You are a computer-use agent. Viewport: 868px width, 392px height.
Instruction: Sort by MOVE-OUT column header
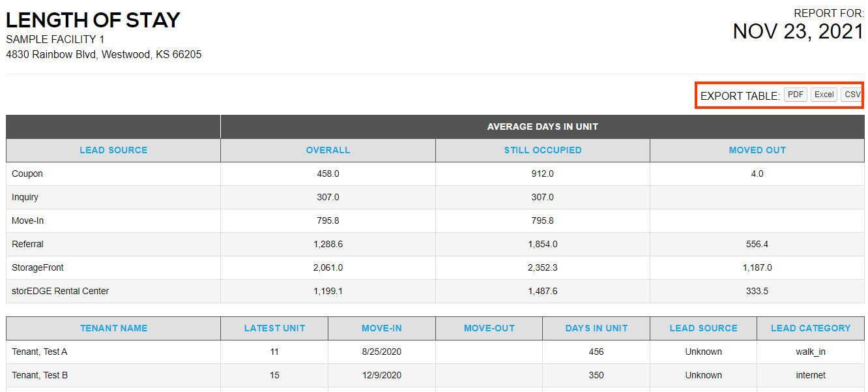click(x=489, y=328)
